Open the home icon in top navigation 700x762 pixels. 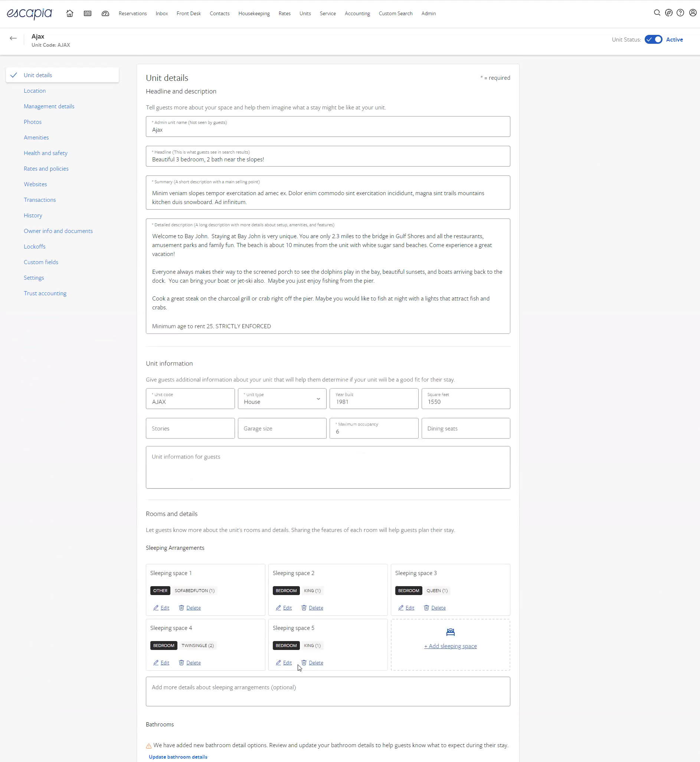coord(70,13)
